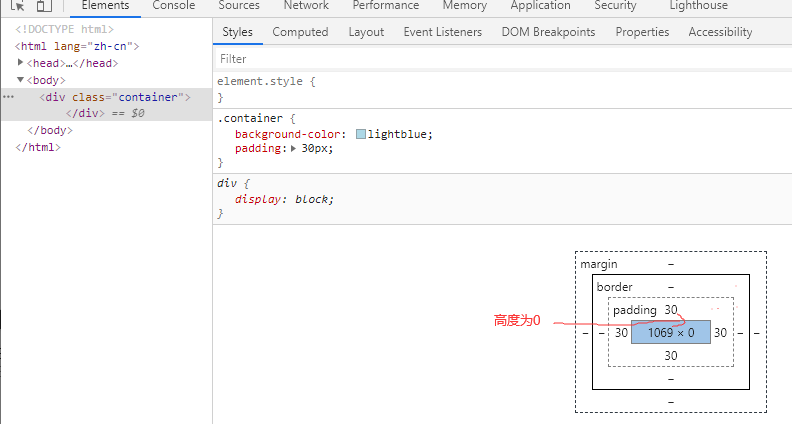This screenshot has width=792, height=424.
Task: Collapse the body element node
Action: click(x=21, y=79)
